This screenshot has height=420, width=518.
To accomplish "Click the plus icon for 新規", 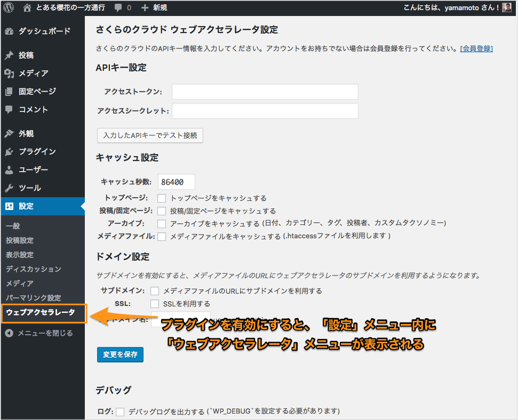I will coord(145,7).
